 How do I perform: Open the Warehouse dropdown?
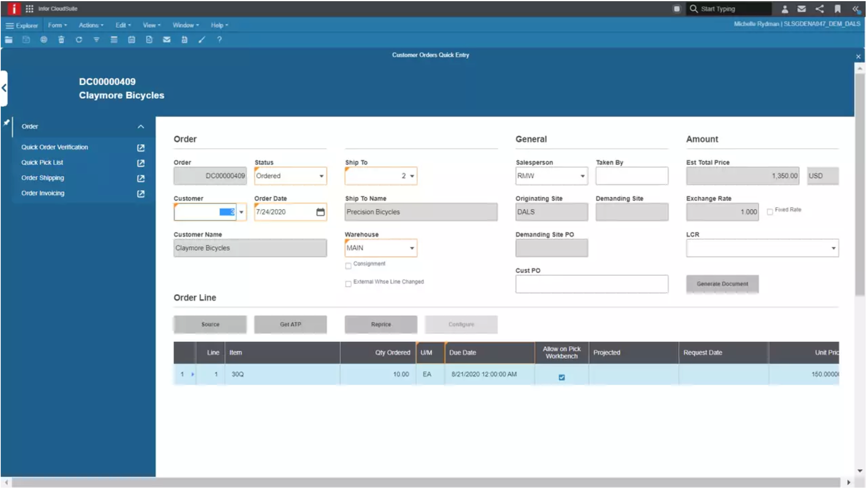pyautogui.click(x=412, y=248)
